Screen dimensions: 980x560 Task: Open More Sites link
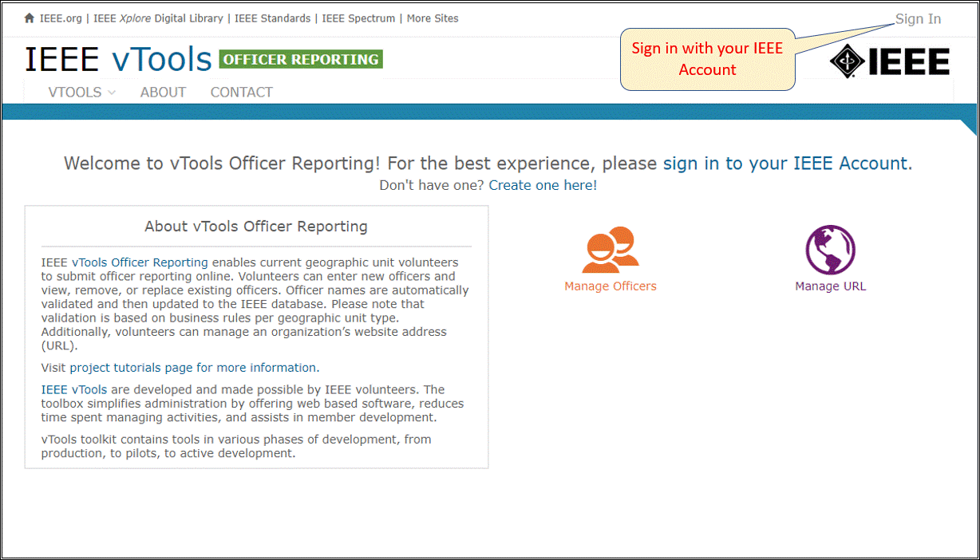click(433, 18)
